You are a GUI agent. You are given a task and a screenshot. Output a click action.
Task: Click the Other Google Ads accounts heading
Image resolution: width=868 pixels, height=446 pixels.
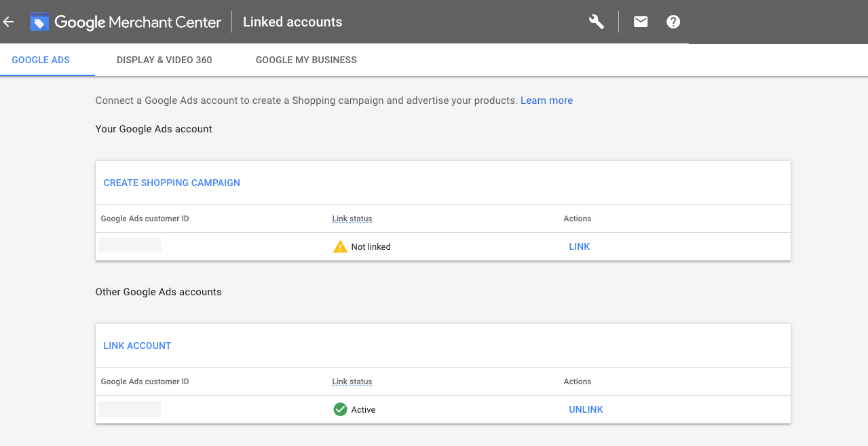click(x=158, y=292)
